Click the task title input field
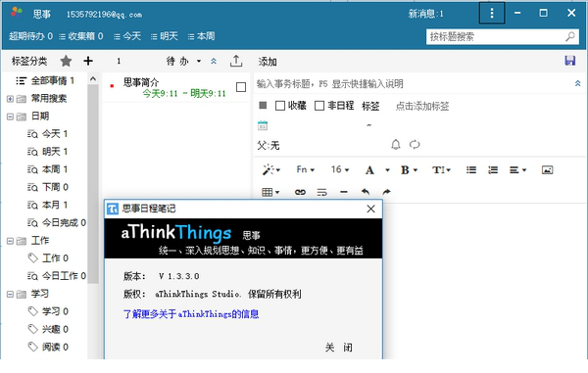This screenshot has height=373, width=588. tap(413, 83)
